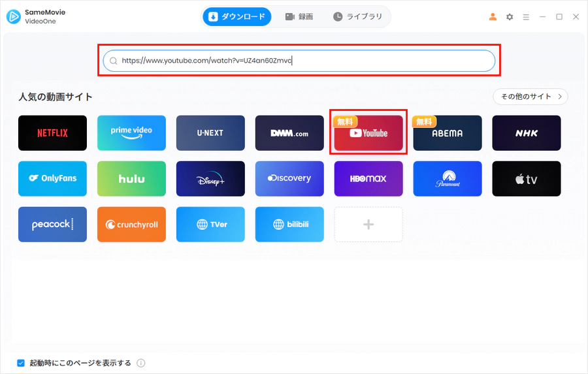Viewport: 588px width, 374px height.
Task: Open the hamburger menu in title bar
Action: 526,17
